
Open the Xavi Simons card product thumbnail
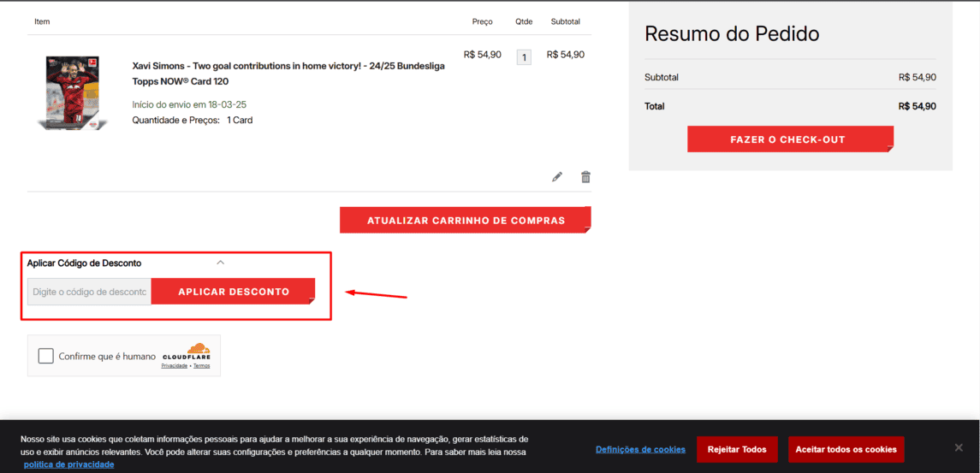click(x=73, y=92)
